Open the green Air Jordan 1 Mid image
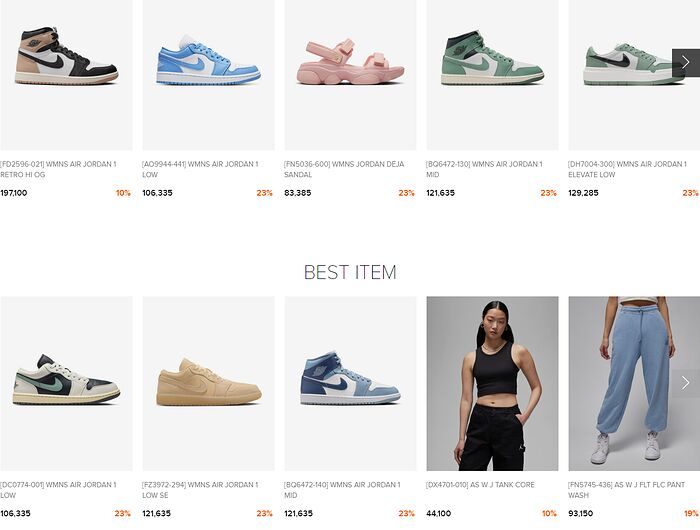Image resolution: width=700 pixels, height=530 pixels. click(492, 75)
